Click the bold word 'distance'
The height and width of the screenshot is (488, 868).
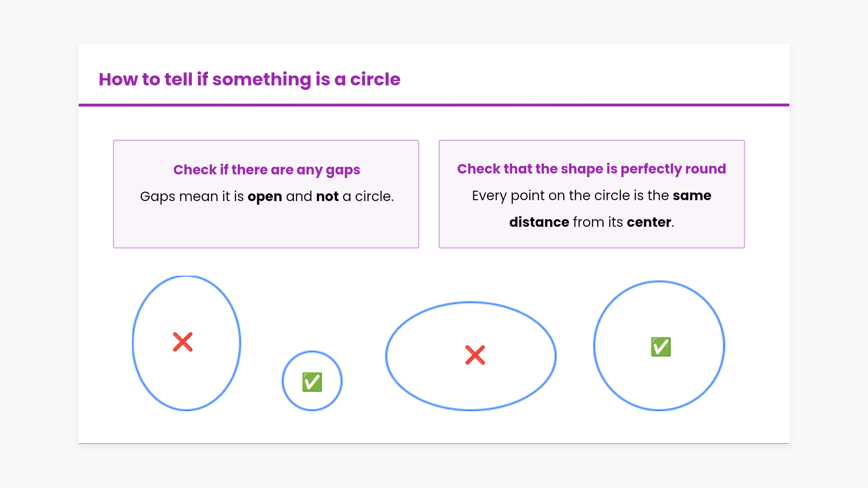(x=539, y=222)
